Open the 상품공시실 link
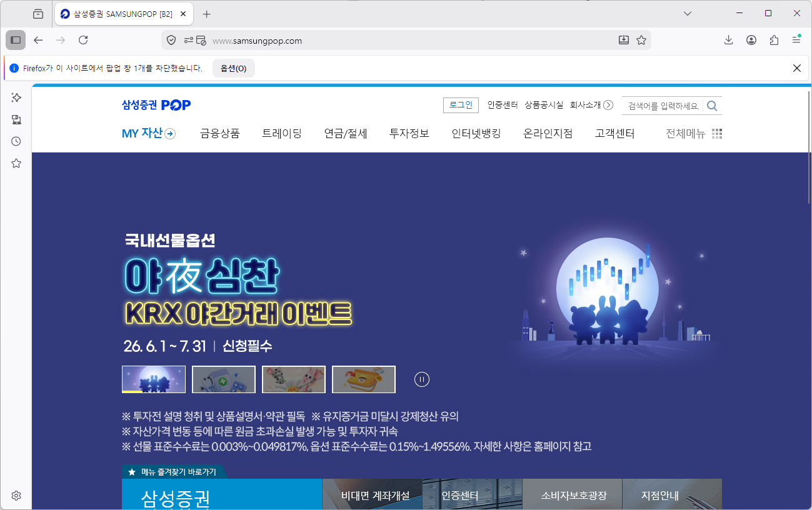 544,105
